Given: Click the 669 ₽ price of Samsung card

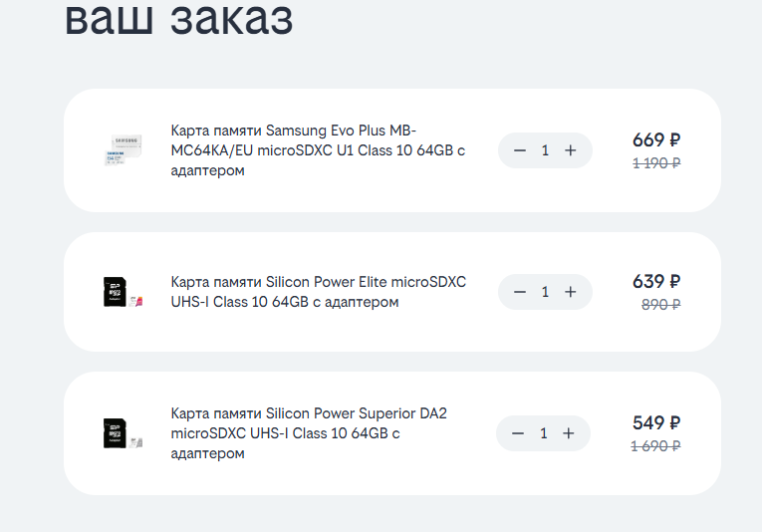Looking at the screenshot, I should (x=655, y=140).
